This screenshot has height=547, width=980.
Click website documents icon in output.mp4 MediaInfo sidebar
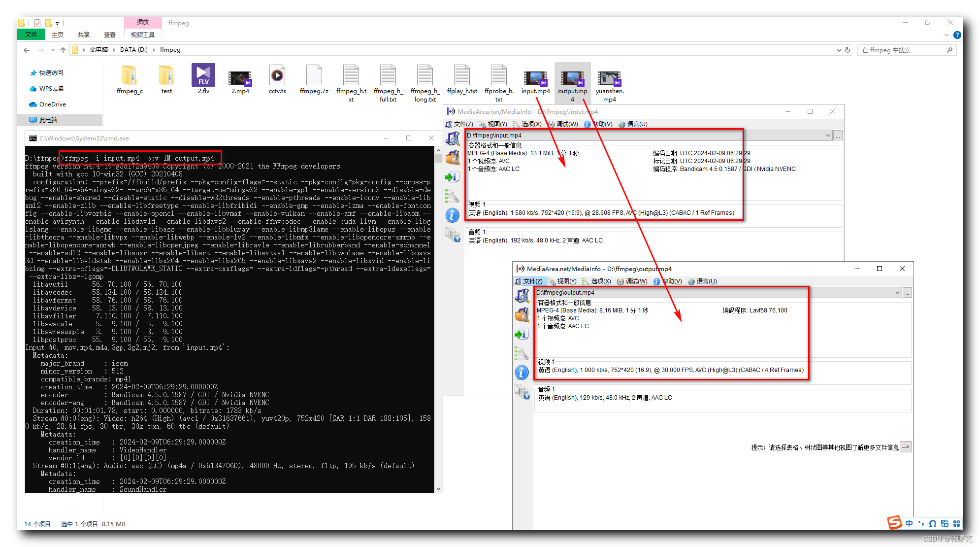click(x=522, y=392)
